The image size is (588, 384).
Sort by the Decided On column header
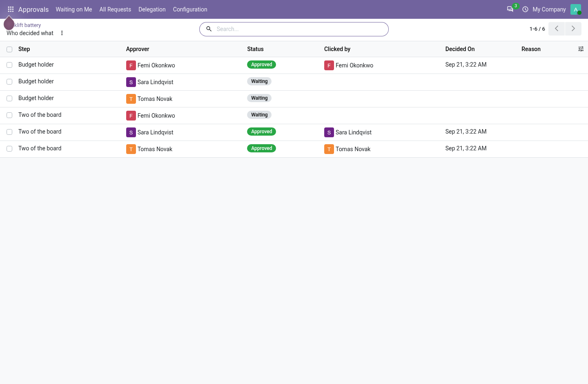(460, 49)
